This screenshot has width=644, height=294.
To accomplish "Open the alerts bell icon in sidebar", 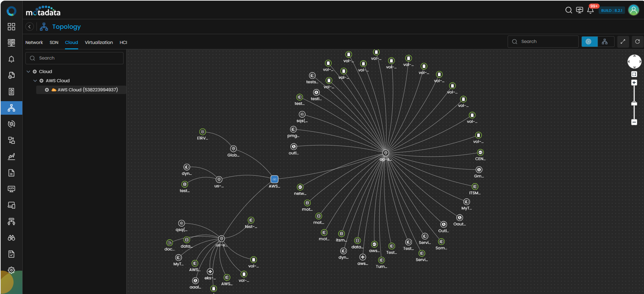I will click(x=11, y=59).
